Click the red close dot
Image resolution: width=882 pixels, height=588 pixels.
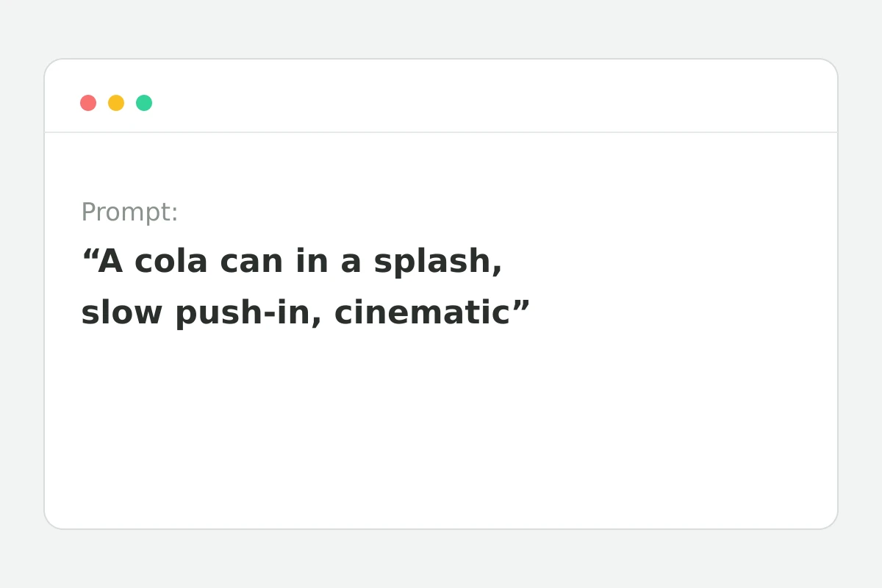tap(88, 103)
